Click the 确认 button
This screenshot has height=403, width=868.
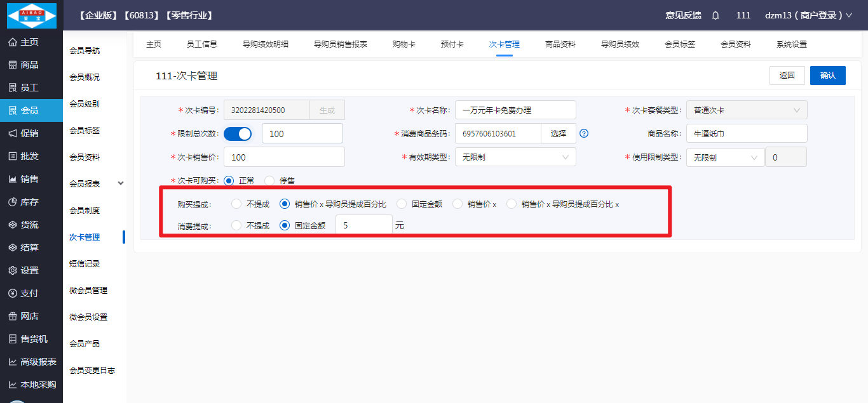pyautogui.click(x=827, y=76)
